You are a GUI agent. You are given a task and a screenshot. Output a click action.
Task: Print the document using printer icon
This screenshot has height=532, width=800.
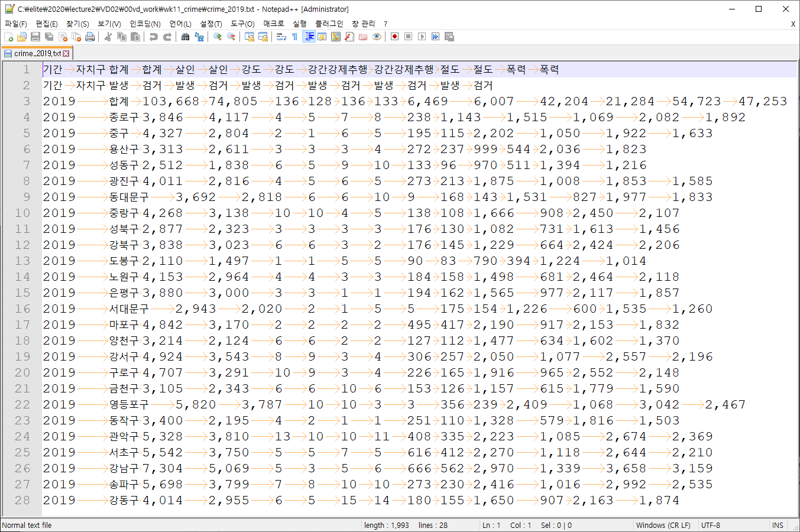pos(90,37)
